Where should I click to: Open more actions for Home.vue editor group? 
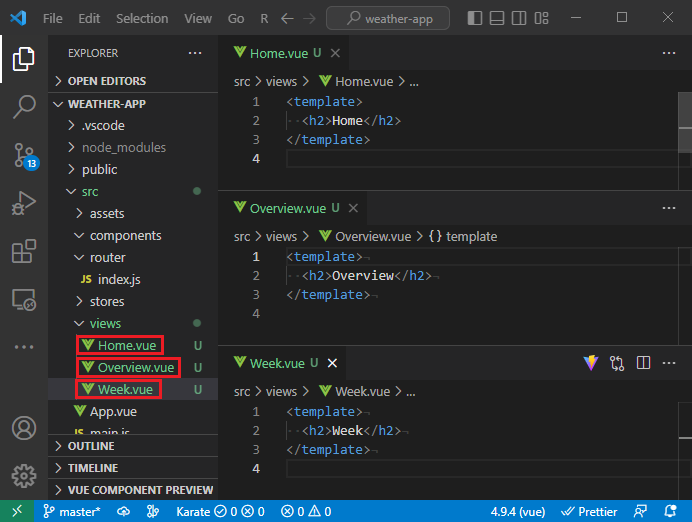[669, 53]
